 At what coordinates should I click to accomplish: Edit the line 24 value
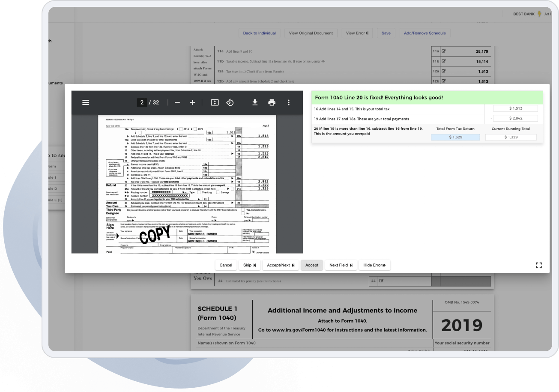click(x=381, y=281)
